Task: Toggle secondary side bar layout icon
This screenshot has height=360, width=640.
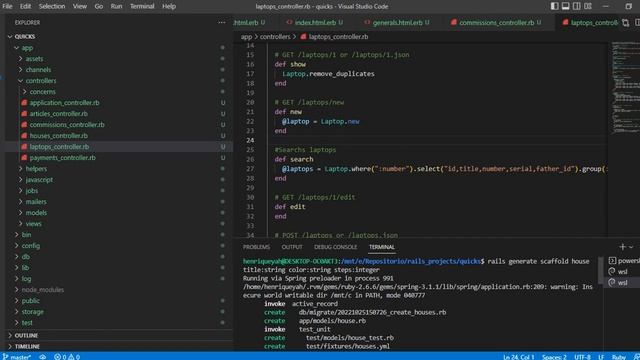Action: click(576, 6)
